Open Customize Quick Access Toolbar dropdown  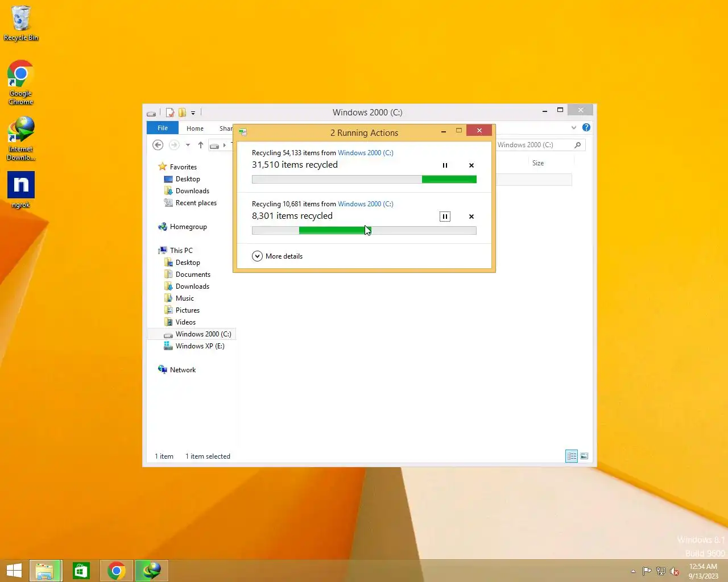coord(193,113)
